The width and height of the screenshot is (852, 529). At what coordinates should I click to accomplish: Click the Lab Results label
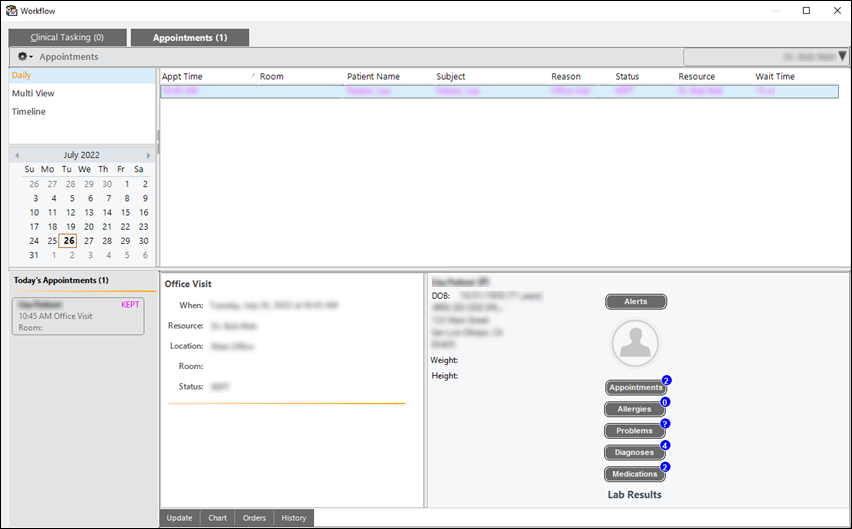[x=635, y=495]
